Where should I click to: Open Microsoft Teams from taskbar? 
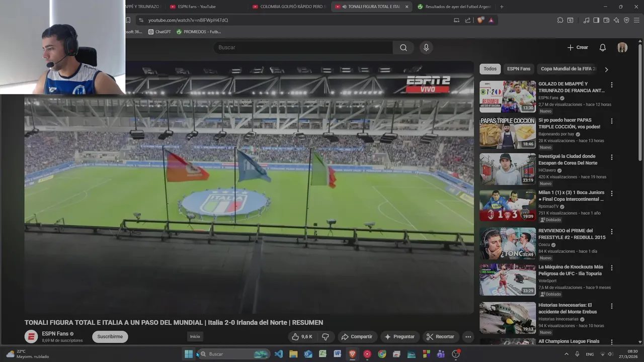pos(441,354)
